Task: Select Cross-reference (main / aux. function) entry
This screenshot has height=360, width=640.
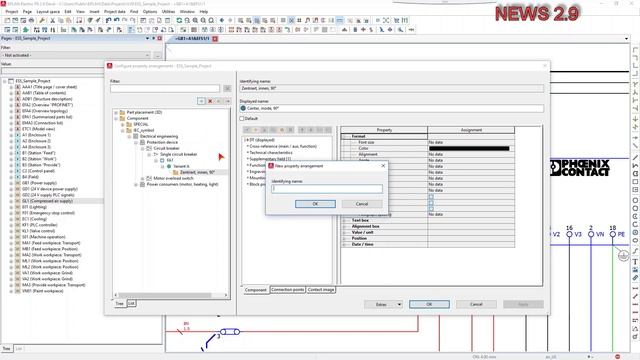Action: pos(283,146)
